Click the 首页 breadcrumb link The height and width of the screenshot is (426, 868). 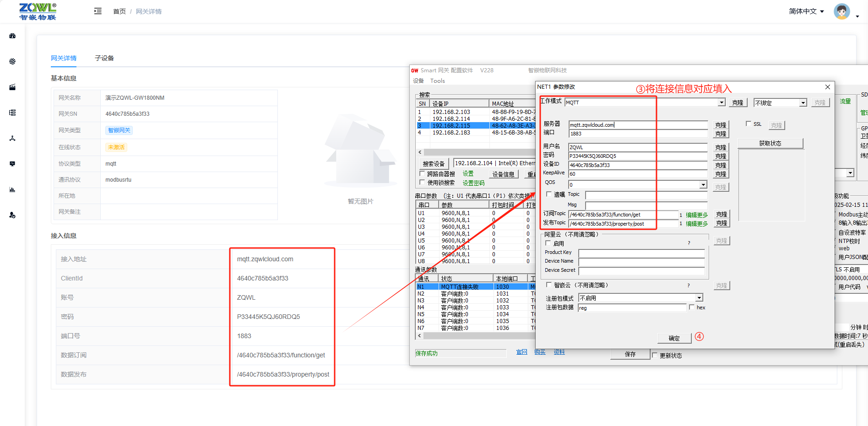[x=119, y=11]
